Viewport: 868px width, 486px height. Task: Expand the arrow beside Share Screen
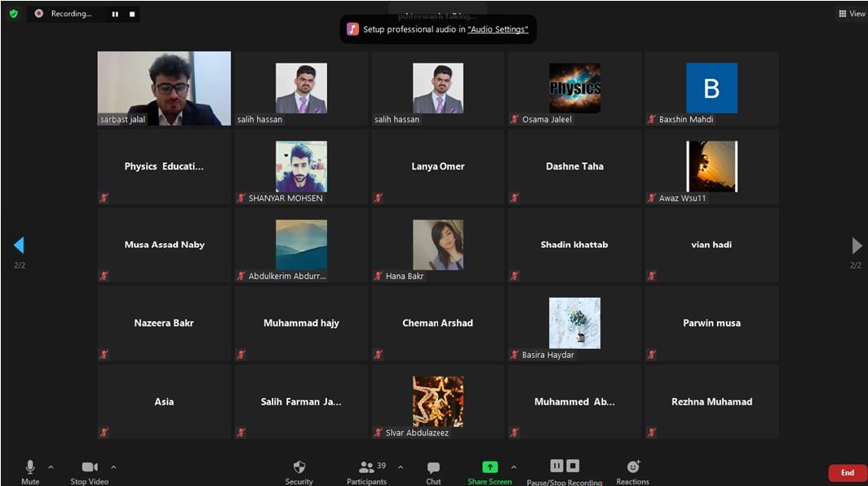tap(513, 467)
